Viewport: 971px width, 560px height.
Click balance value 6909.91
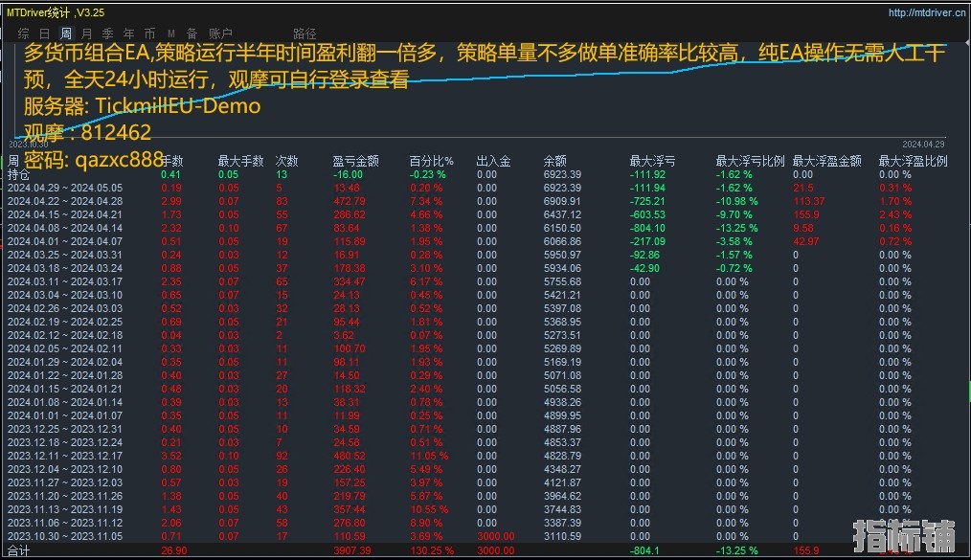tap(562, 201)
